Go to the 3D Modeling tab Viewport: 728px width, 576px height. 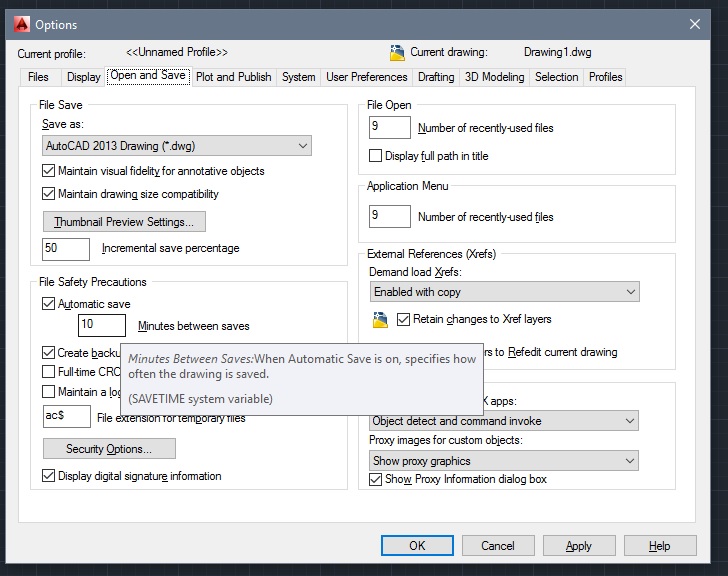[494, 77]
